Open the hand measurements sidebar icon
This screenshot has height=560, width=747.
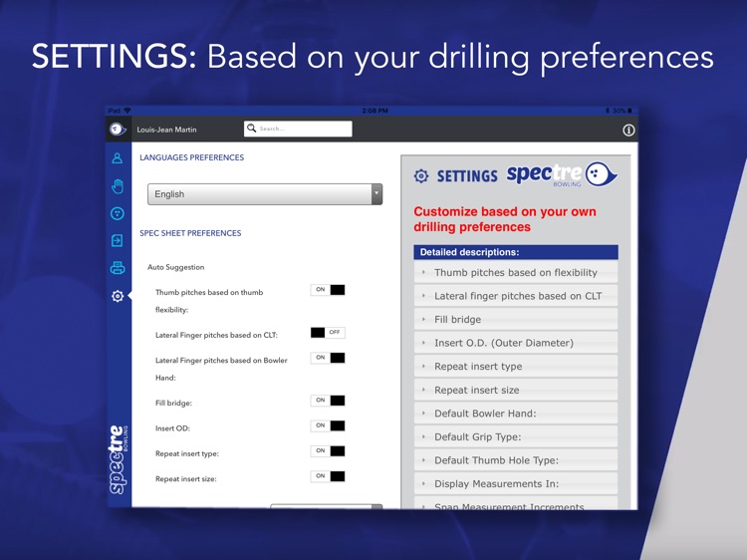118,186
